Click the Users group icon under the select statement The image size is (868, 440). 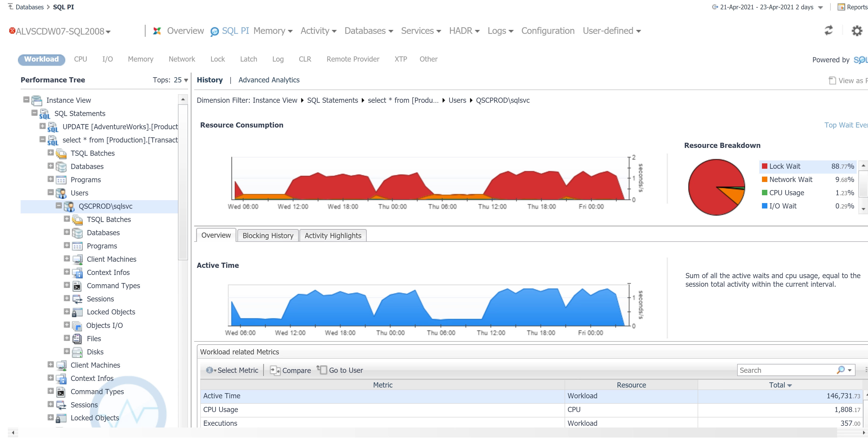pos(61,193)
